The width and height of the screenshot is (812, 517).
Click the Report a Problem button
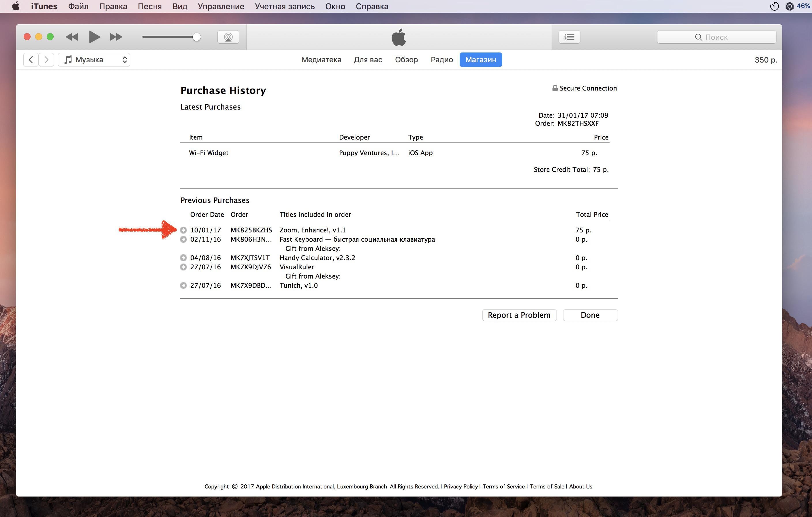click(519, 315)
